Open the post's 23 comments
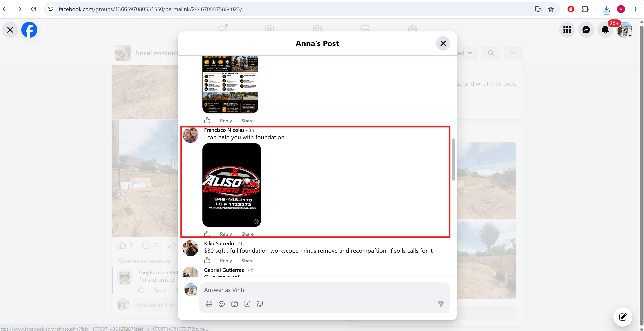The height and width of the screenshot is (331, 644). [x=150, y=245]
